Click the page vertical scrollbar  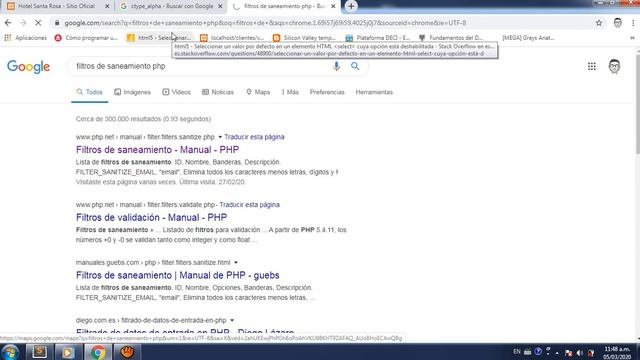637,105
